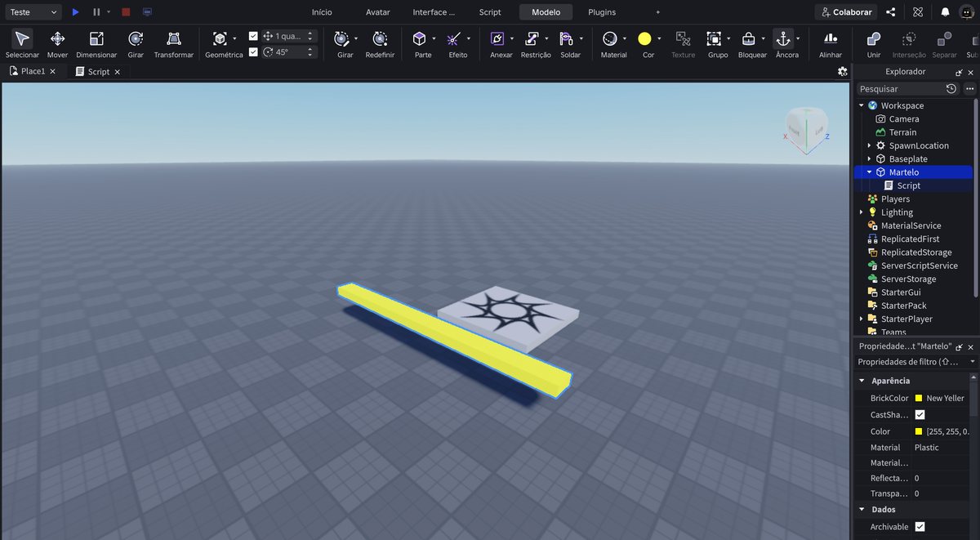The image size is (980, 540).
Task: Click the pause playback button
Action: click(96, 12)
